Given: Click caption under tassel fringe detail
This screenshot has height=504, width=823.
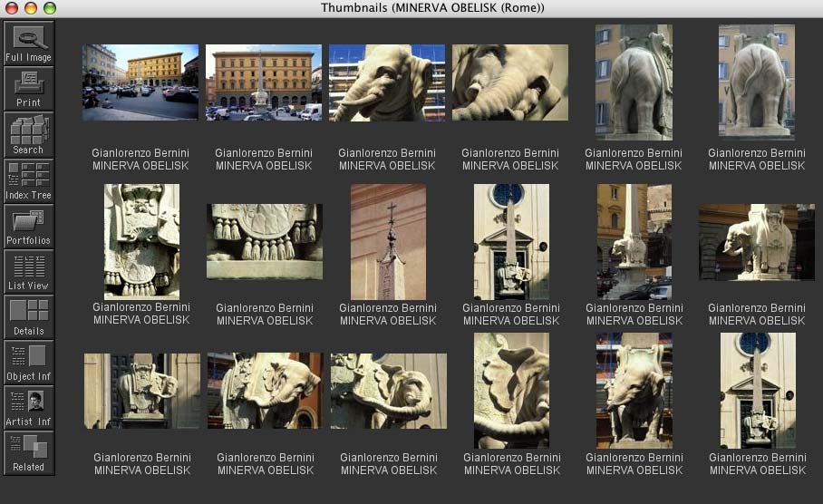Looking at the screenshot, I should 265,314.
